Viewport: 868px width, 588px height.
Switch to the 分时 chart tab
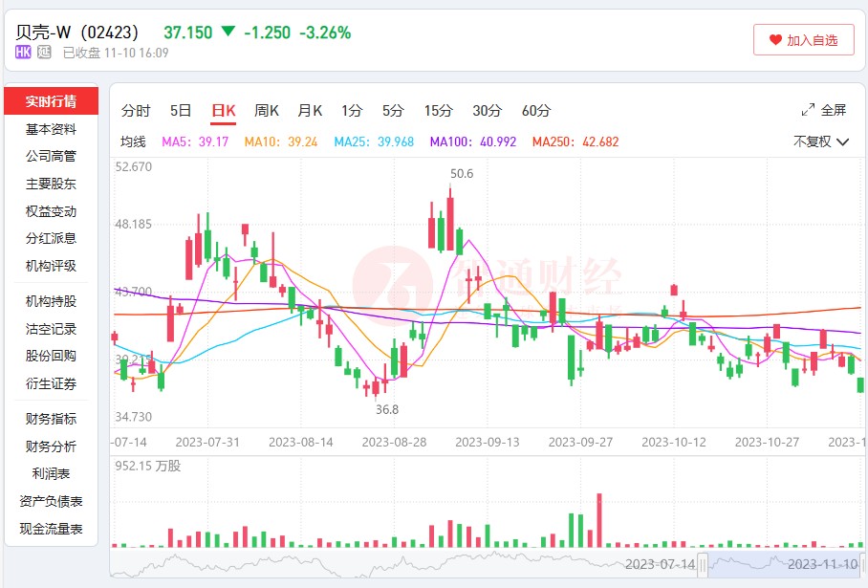[136, 111]
